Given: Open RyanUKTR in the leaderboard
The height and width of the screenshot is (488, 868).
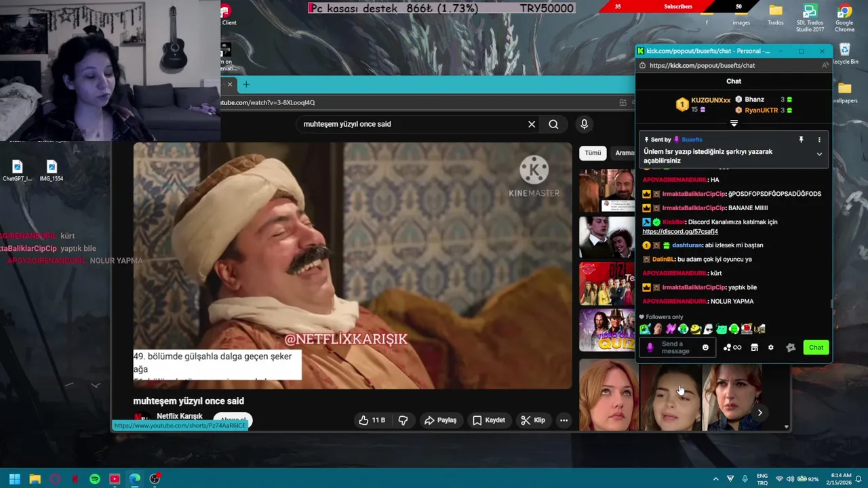Looking at the screenshot, I should tap(762, 110).
